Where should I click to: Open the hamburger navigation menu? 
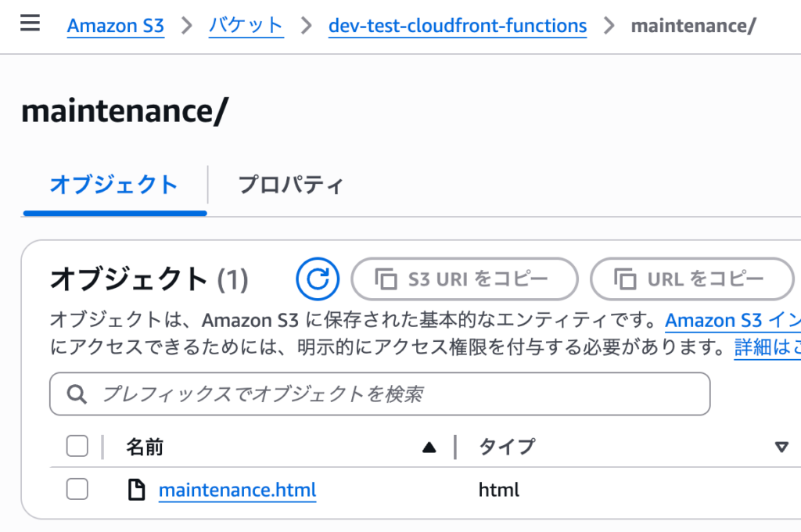point(30,23)
